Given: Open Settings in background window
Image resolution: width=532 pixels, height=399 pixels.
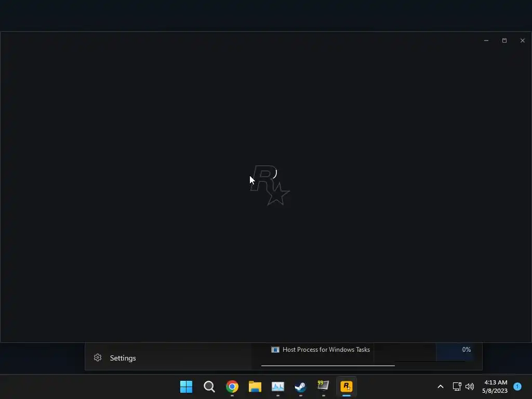Looking at the screenshot, I should 123,358.
